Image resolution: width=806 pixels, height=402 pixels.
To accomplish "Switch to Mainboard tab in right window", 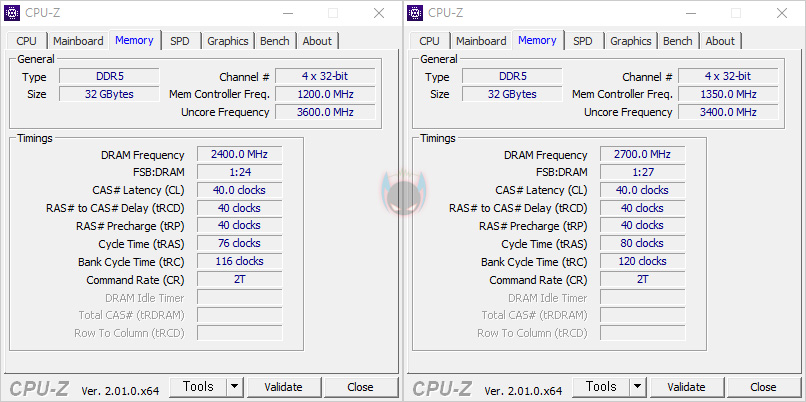I will click(481, 41).
